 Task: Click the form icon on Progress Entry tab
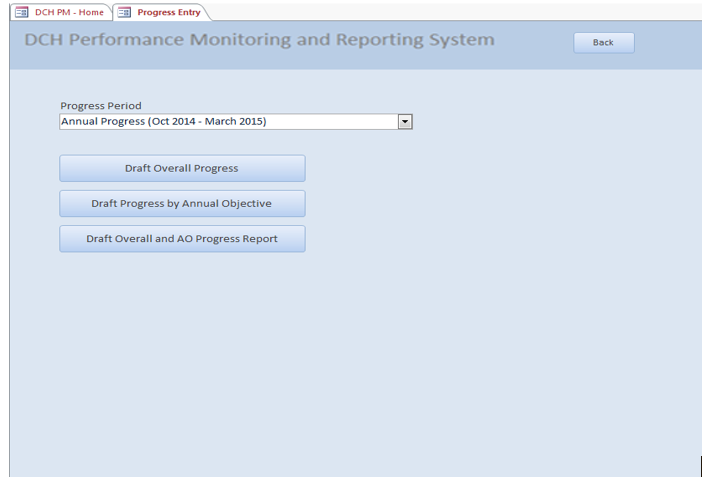click(x=125, y=12)
